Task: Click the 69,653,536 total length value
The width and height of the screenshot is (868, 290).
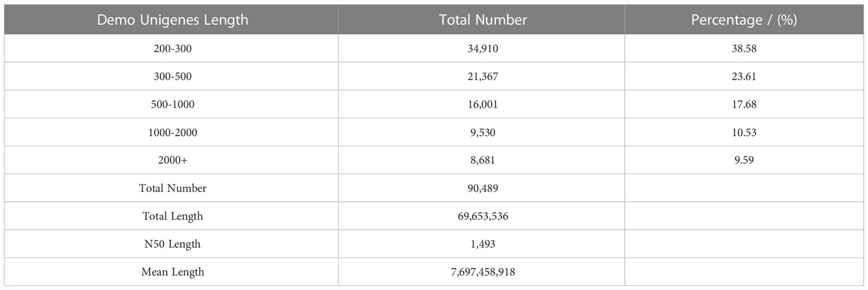Action: pyautogui.click(x=483, y=216)
